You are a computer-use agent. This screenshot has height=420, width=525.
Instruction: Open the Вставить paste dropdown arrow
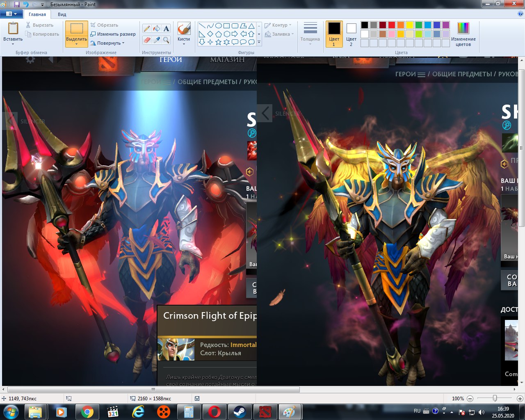click(13, 43)
